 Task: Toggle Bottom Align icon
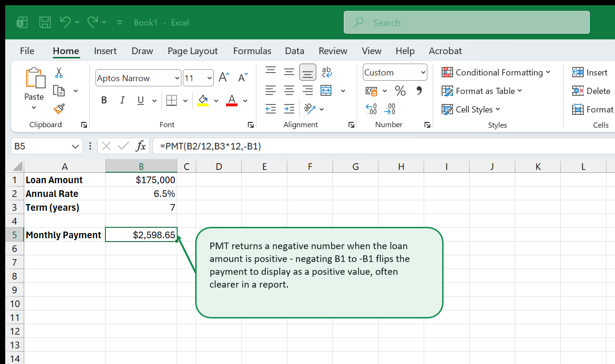pos(308,72)
